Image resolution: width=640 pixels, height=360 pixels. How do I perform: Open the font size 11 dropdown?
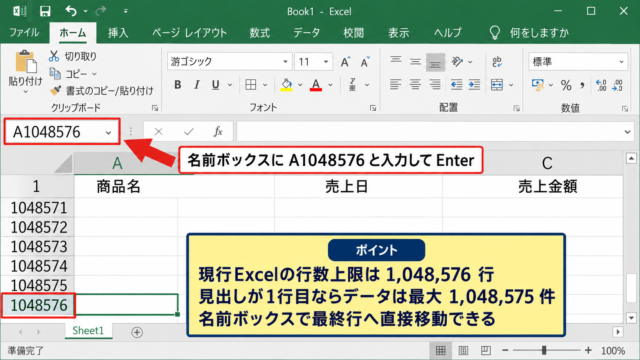coord(326,62)
